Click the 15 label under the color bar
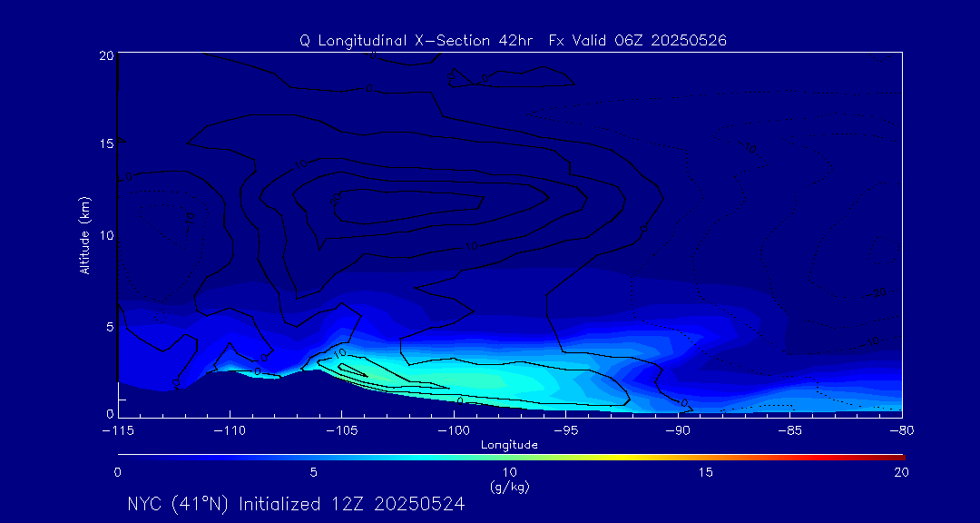The width and height of the screenshot is (980, 523). tap(706, 473)
